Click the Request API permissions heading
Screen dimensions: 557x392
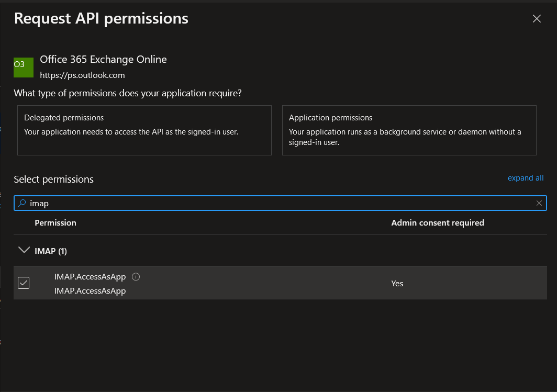pos(101,18)
